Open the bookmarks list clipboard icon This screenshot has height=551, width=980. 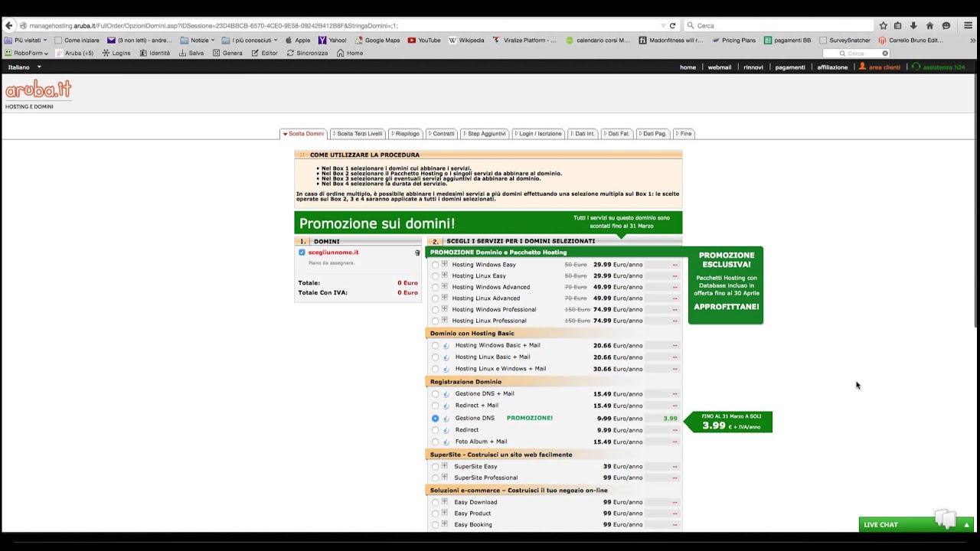pyautogui.click(x=898, y=25)
